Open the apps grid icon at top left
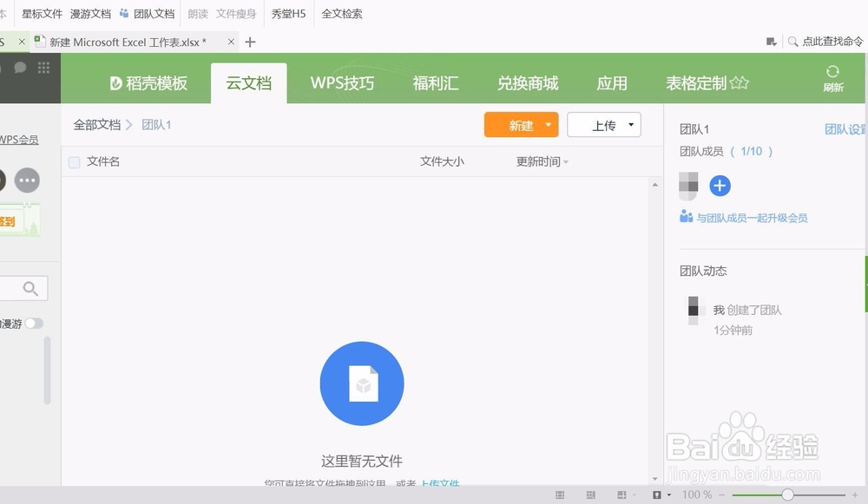 [x=43, y=67]
